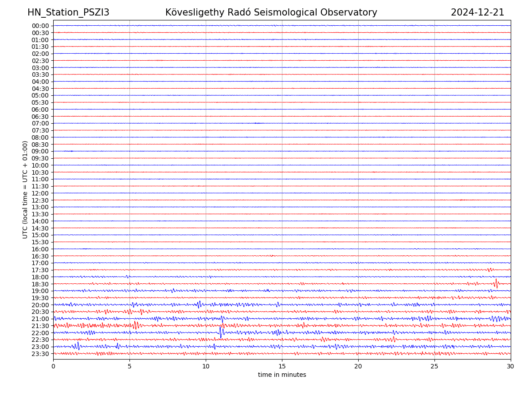Select the 12:00 row time label
532x399 pixels.
coord(40,193)
